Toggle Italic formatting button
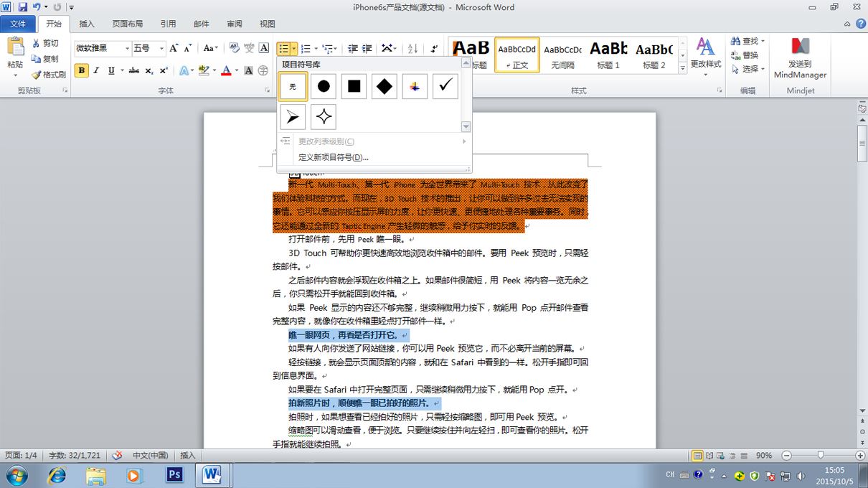This screenshot has height=488, width=868. point(96,70)
